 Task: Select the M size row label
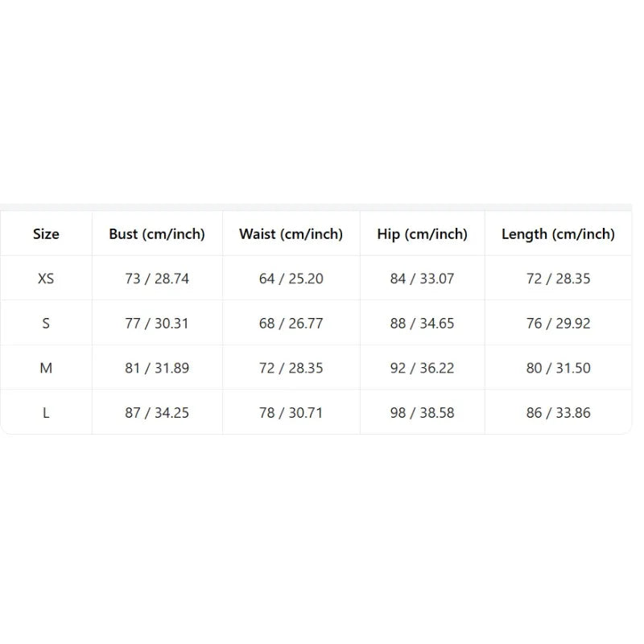46,368
